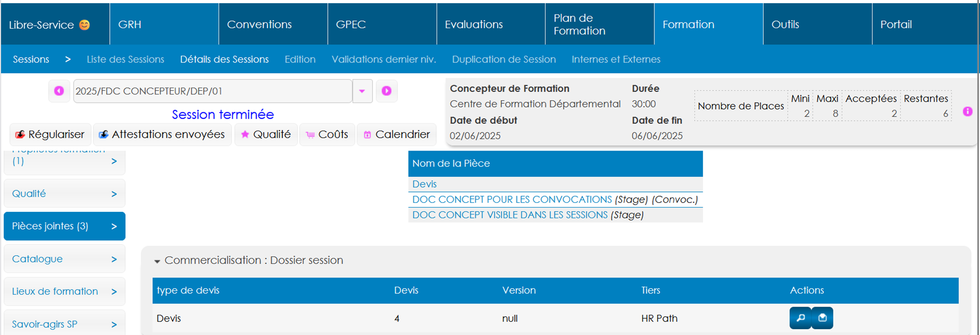
Task: Go to previous session with left arrow
Action: (x=59, y=91)
